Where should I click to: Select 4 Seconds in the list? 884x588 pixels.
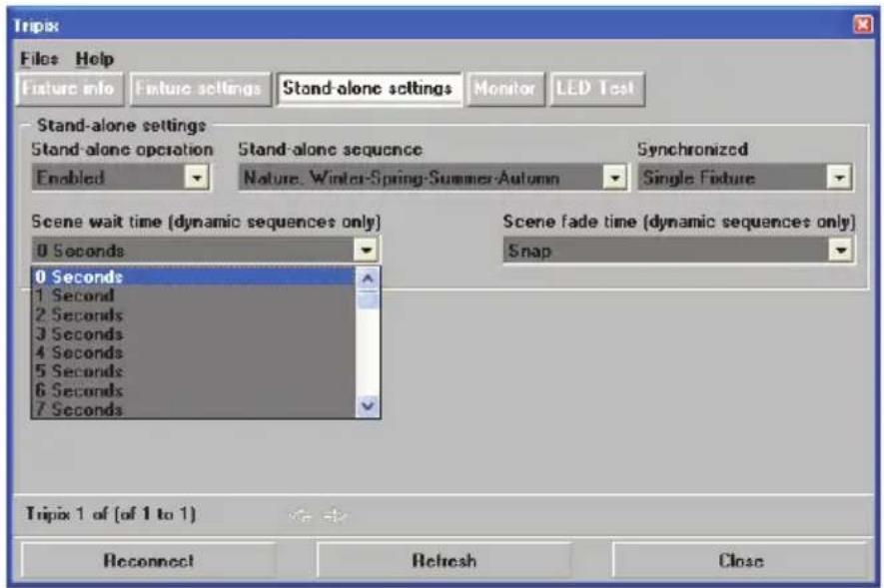194,352
